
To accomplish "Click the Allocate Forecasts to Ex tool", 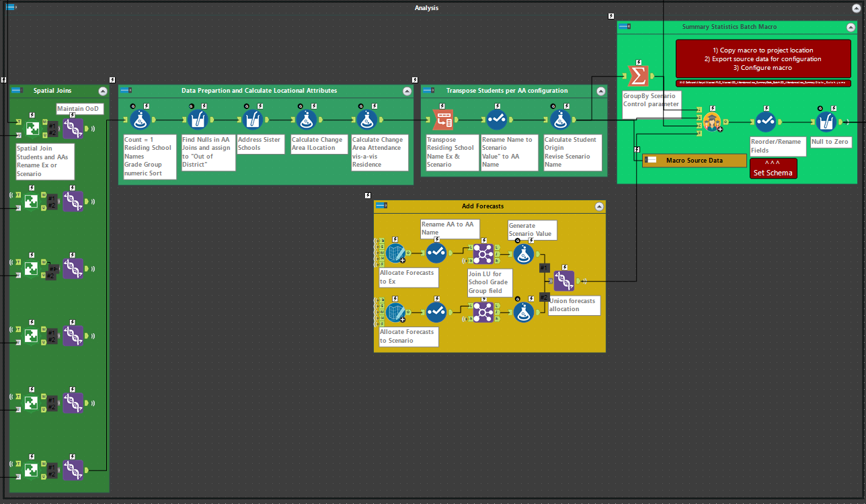I will tap(395, 254).
